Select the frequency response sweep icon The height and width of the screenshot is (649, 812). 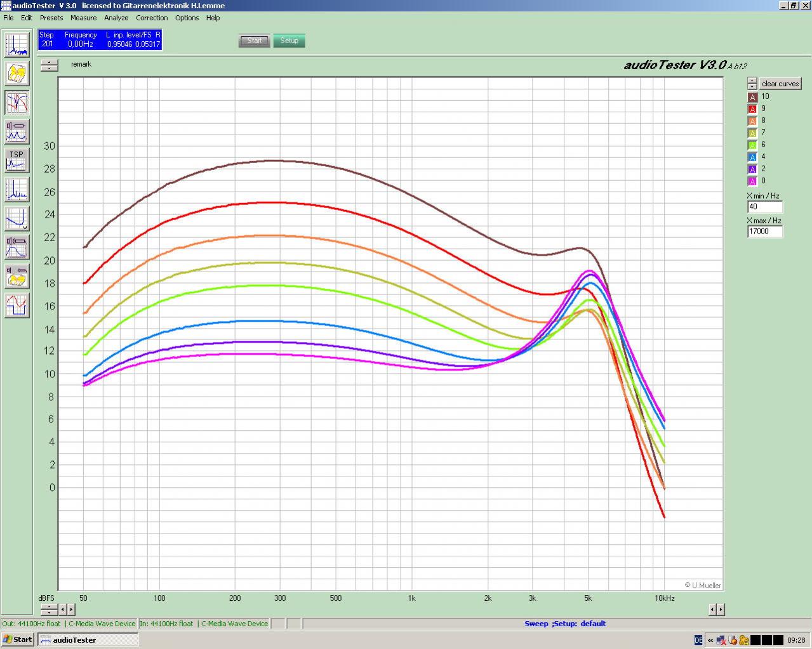coord(17,103)
